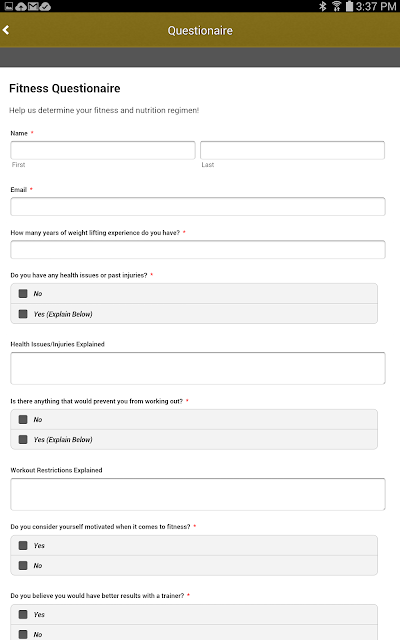Tap the Wi-Fi status icon
The height and width of the screenshot is (640, 400).
[x=336, y=6]
